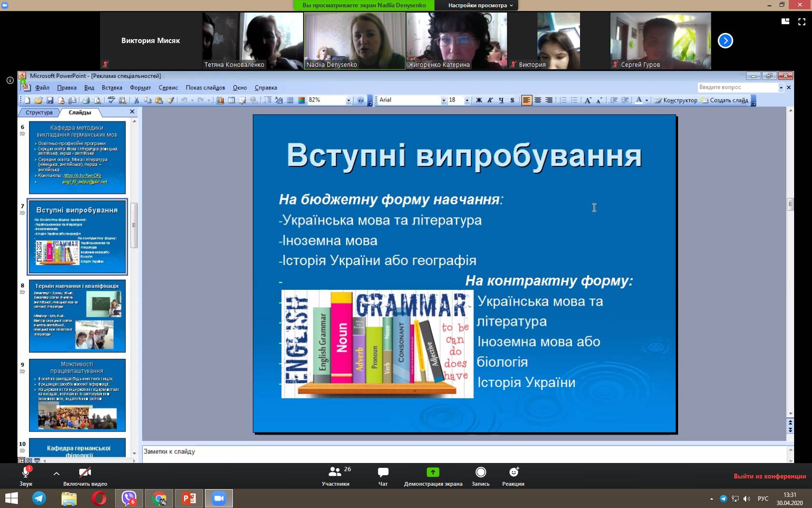Open the Zoom Chat panel
This screenshot has height=508, width=812.
[x=383, y=476]
